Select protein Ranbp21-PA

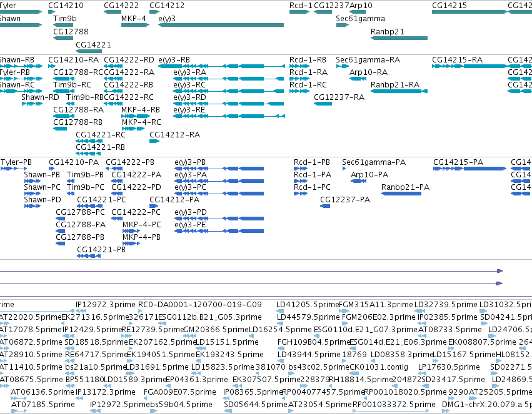coord(401,194)
